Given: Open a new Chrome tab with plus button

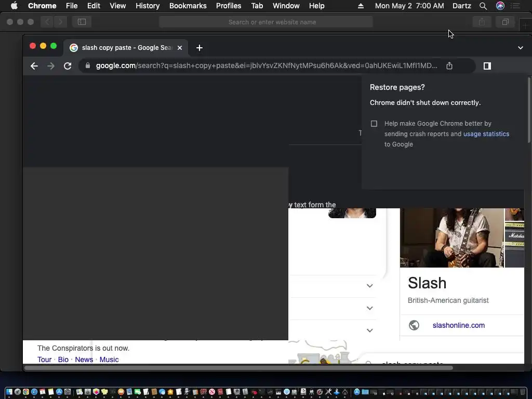Looking at the screenshot, I should point(199,48).
